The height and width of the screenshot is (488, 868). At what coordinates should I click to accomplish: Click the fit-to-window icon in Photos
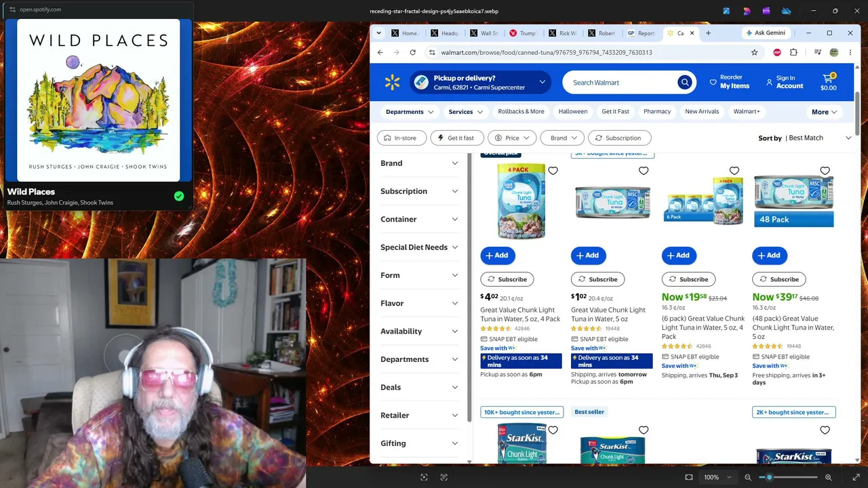click(689, 477)
